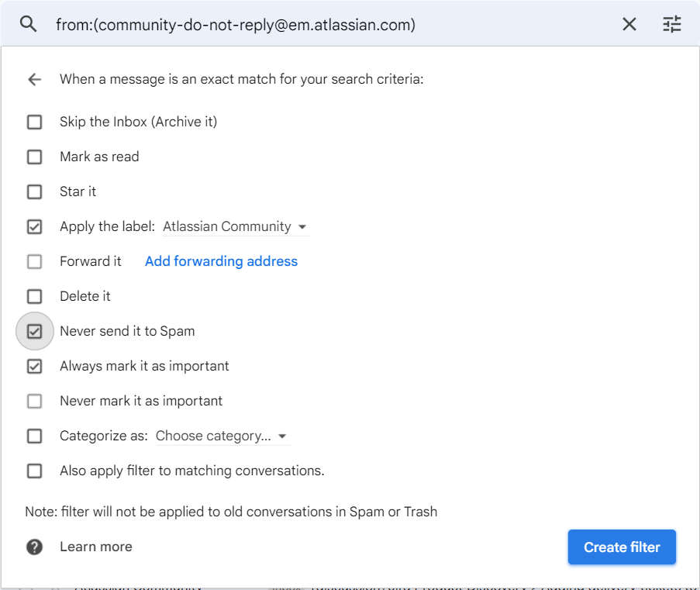The width and height of the screenshot is (700, 590).
Task: Click the help question mark icon
Action: click(x=34, y=547)
